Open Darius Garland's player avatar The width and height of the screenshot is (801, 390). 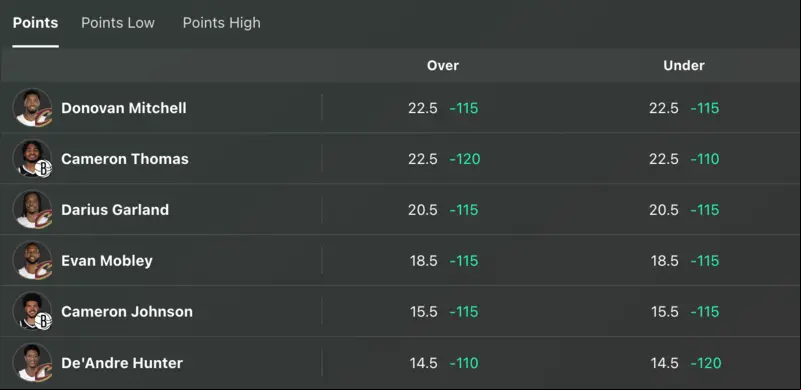(x=32, y=210)
